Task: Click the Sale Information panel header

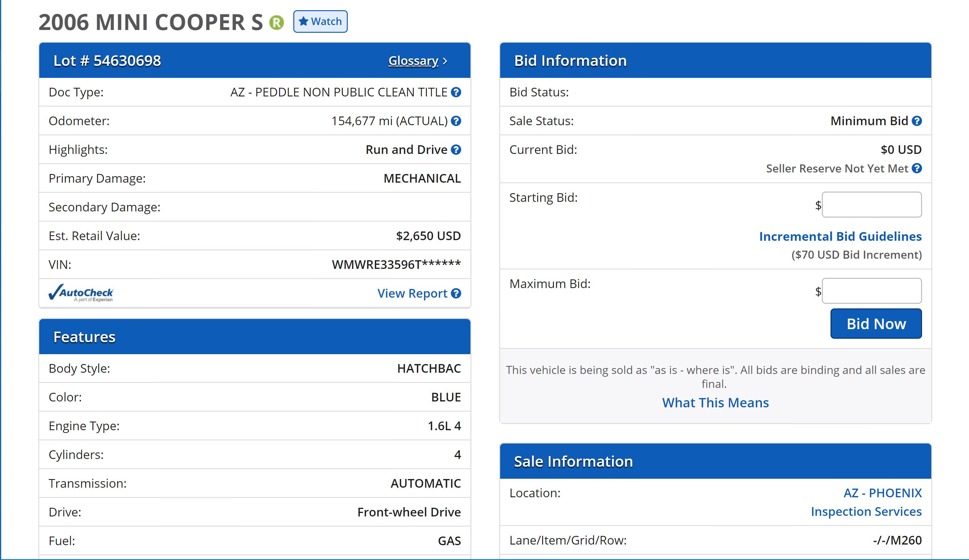Action: pyautogui.click(x=715, y=461)
